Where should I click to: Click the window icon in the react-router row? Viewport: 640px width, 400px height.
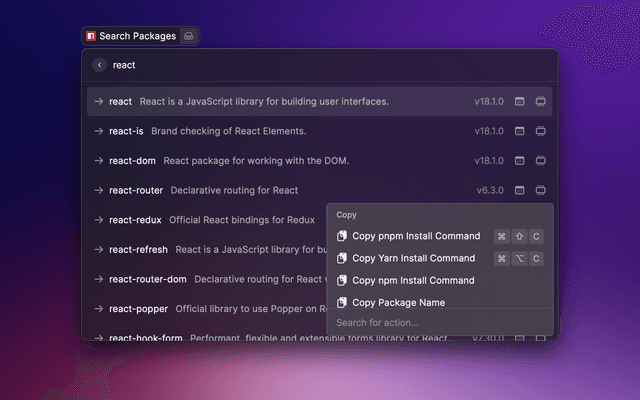tap(519, 190)
